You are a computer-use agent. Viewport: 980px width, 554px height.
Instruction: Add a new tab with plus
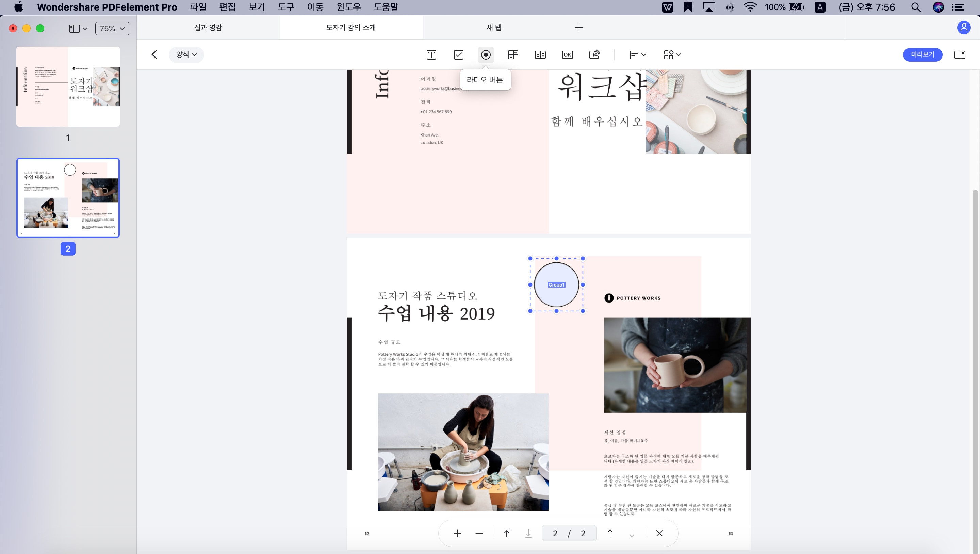pos(578,28)
